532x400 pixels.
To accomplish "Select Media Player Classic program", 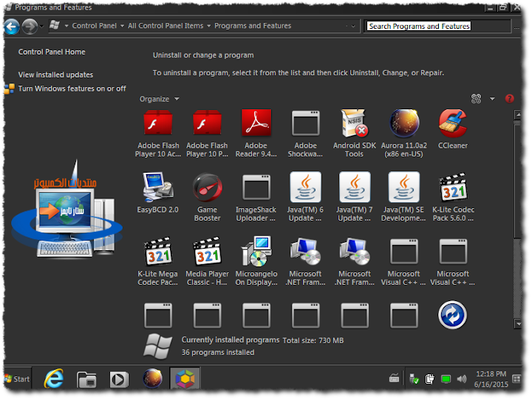I will (x=208, y=262).
